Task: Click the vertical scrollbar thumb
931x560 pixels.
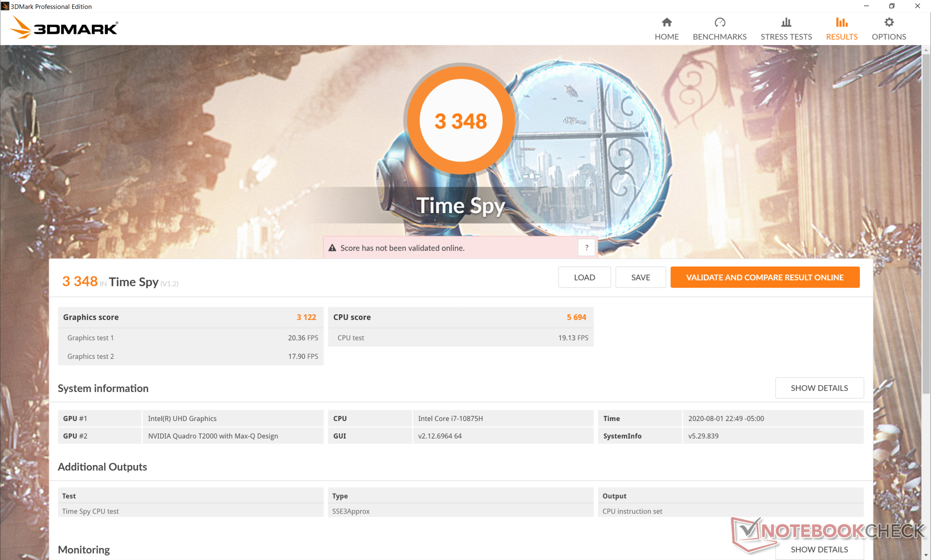Action: tap(926, 223)
